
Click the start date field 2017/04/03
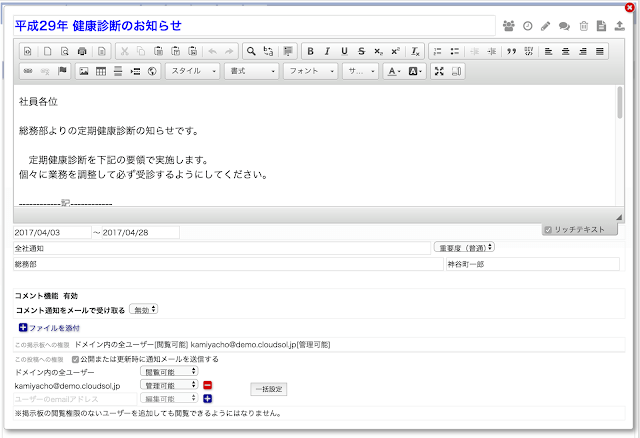[x=50, y=232]
